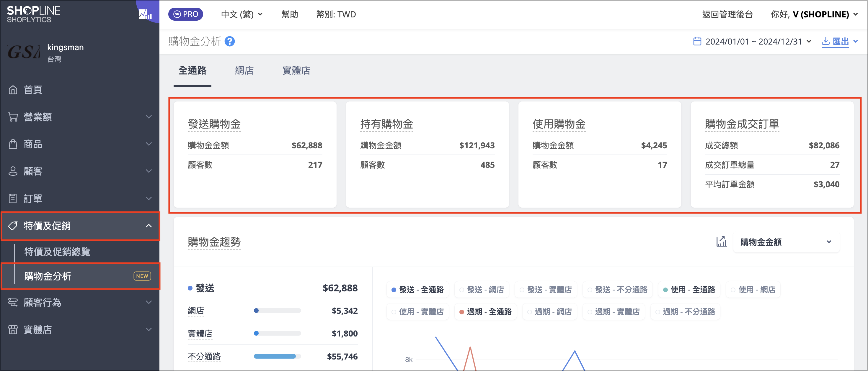Switch to the 實體店 tab
The height and width of the screenshot is (371, 868).
click(296, 70)
